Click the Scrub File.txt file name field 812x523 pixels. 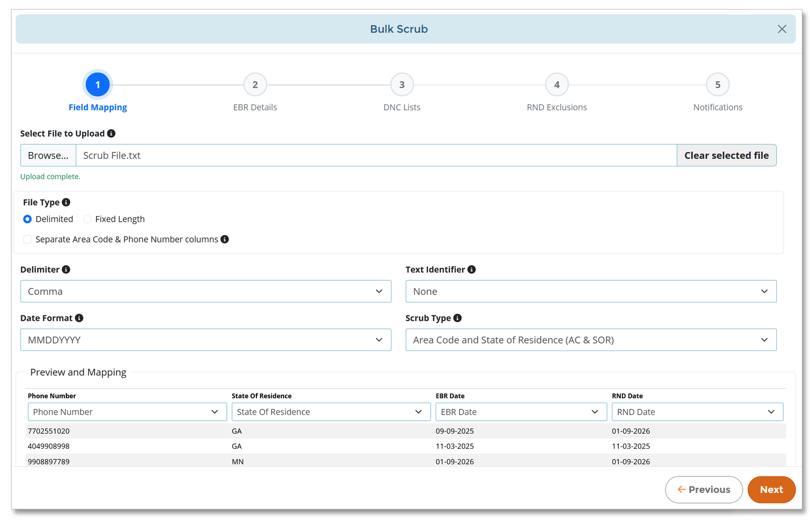pos(376,155)
